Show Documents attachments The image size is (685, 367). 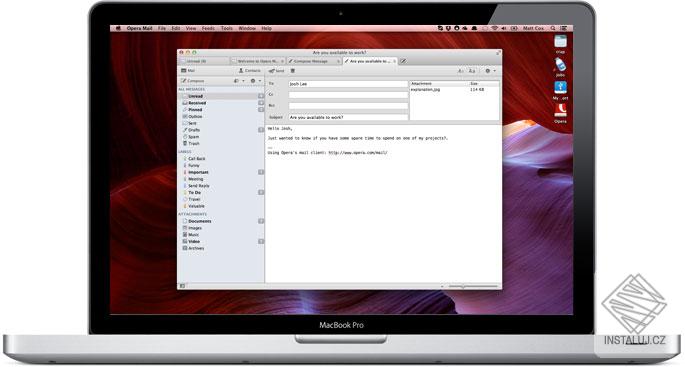[x=221, y=221]
